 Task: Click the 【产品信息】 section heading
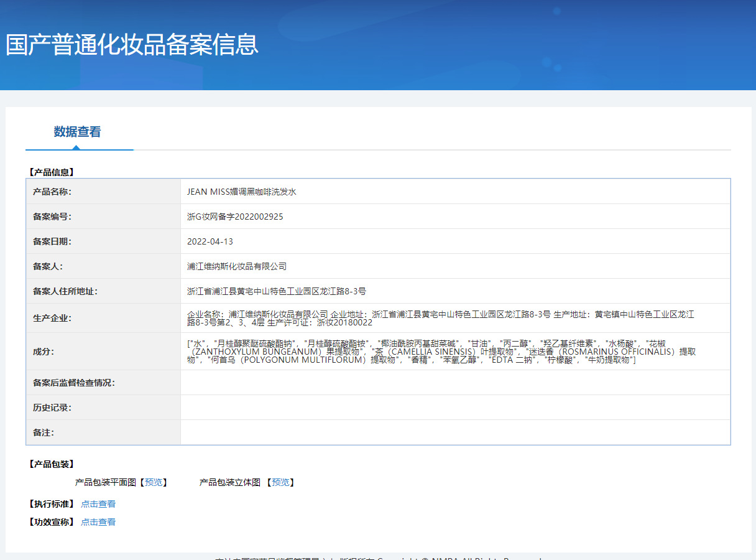pyautogui.click(x=51, y=172)
